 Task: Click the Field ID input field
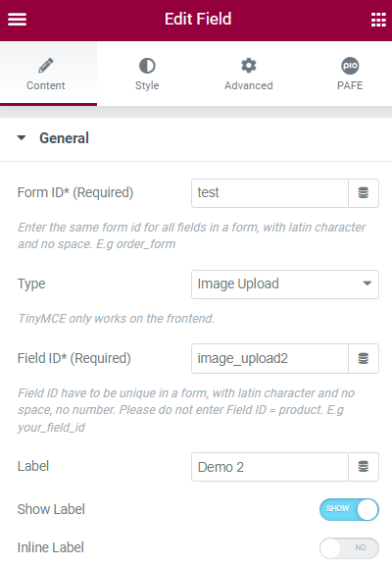269,358
